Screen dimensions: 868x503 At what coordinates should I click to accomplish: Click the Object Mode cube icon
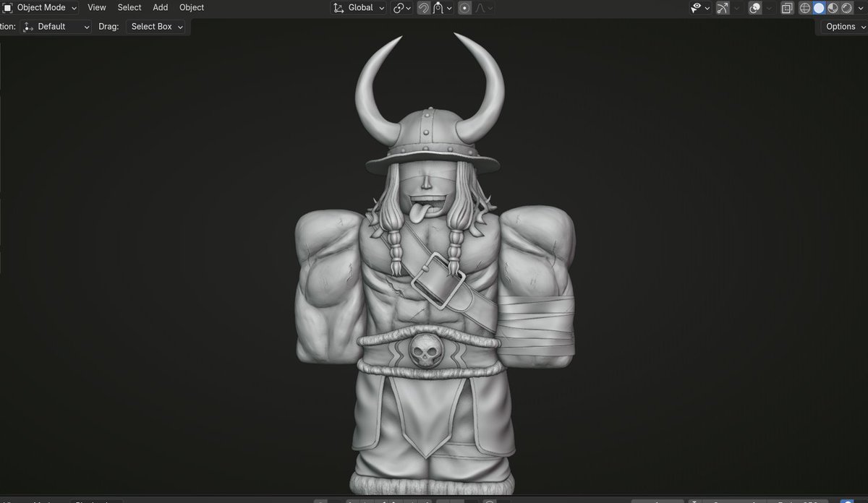click(7, 7)
